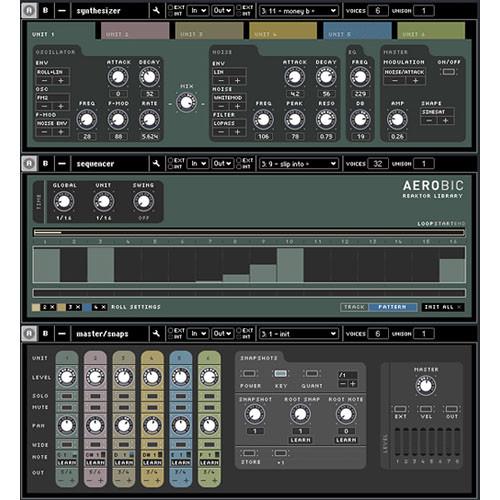Click master MODULATION minus stepper

click(394, 81)
